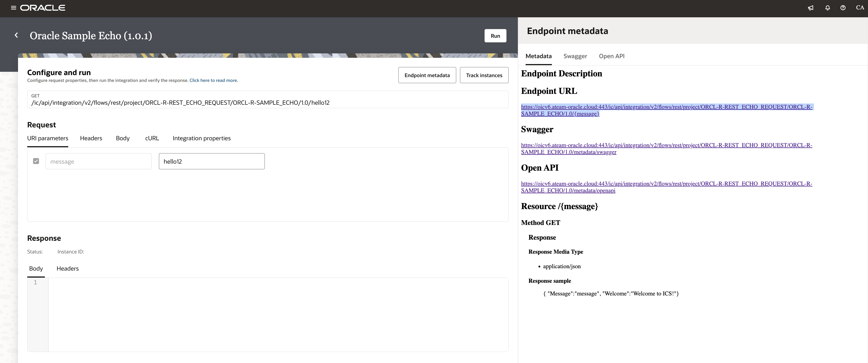Open the help question mark icon
This screenshot has width=868, height=363.
(x=843, y=8)
